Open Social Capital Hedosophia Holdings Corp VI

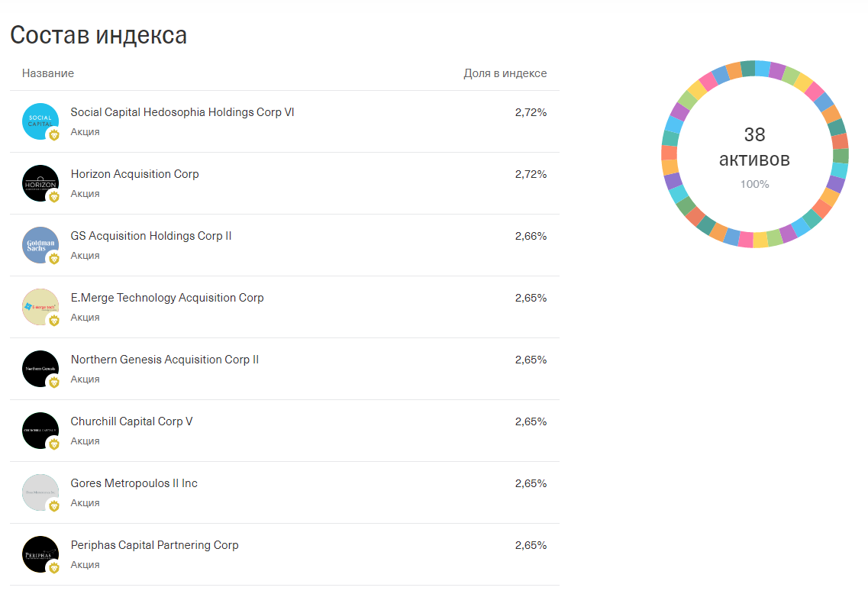(x=182, y=112)
